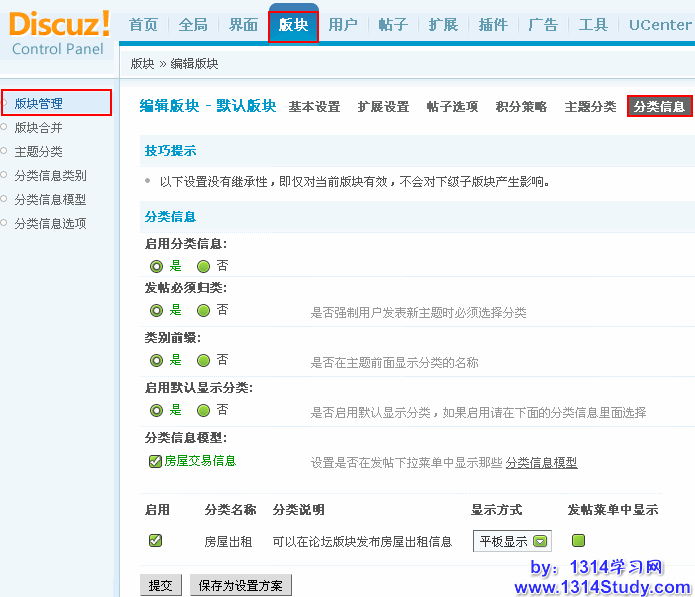
Task: Click the 保存为设置方案 button
Action: 241,586
